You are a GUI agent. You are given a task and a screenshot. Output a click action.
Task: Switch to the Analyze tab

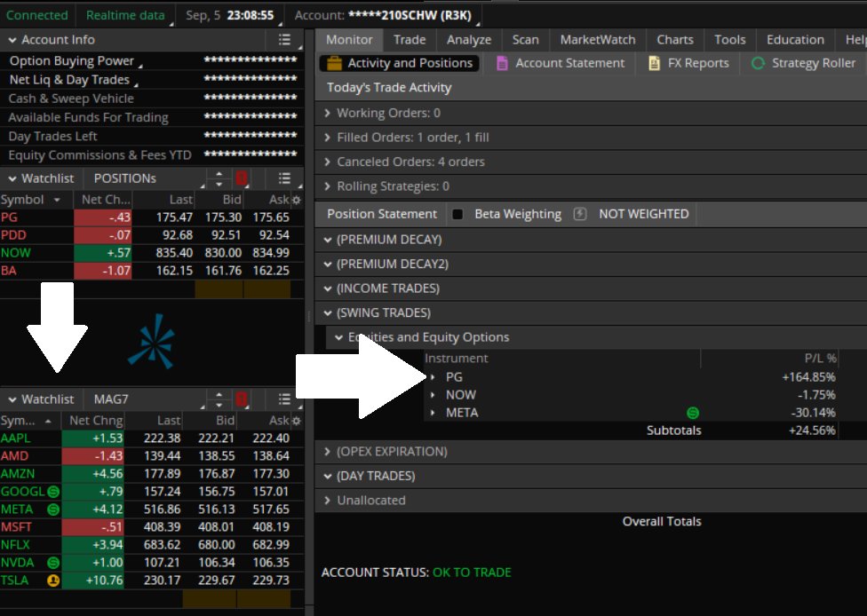pyautogui.click(x=469, y=40)
